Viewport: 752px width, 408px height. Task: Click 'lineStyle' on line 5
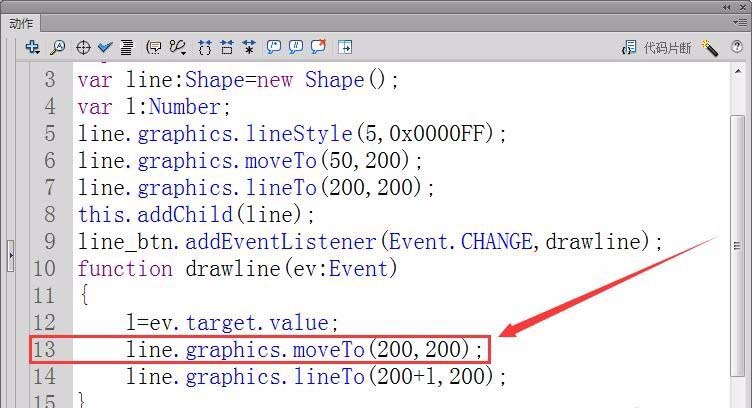tap(299, 134)
